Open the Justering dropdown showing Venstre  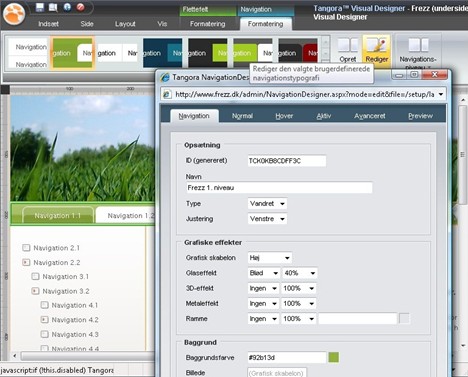(x=267, y=219)
